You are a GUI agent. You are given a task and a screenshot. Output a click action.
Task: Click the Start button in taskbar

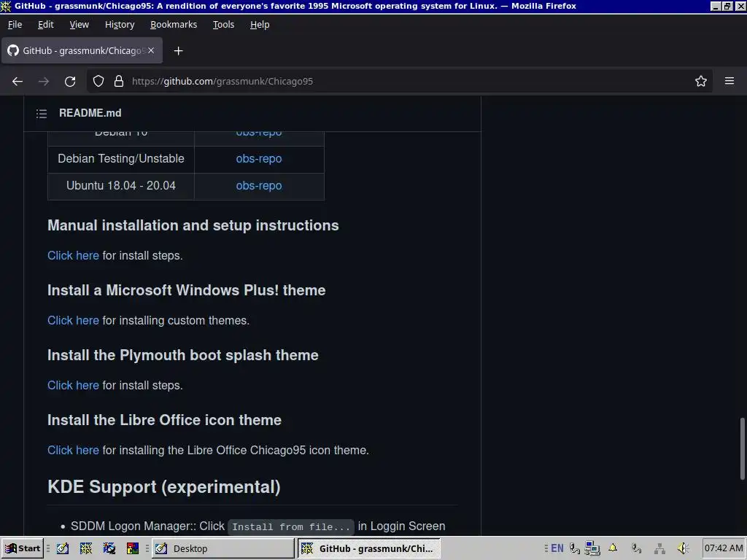23,548
